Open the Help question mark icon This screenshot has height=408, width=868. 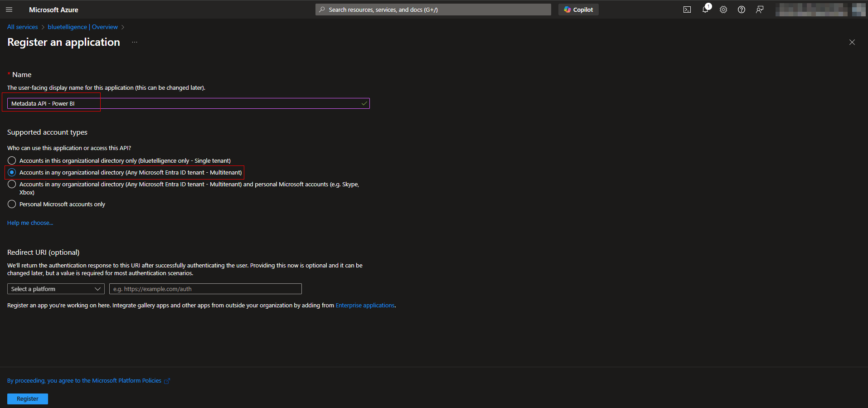coord(742,10)
